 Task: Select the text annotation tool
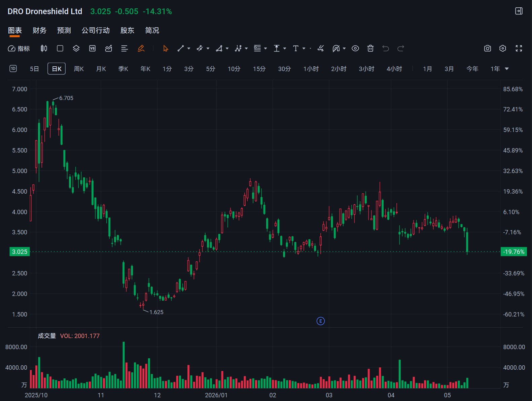pos(296,48)
